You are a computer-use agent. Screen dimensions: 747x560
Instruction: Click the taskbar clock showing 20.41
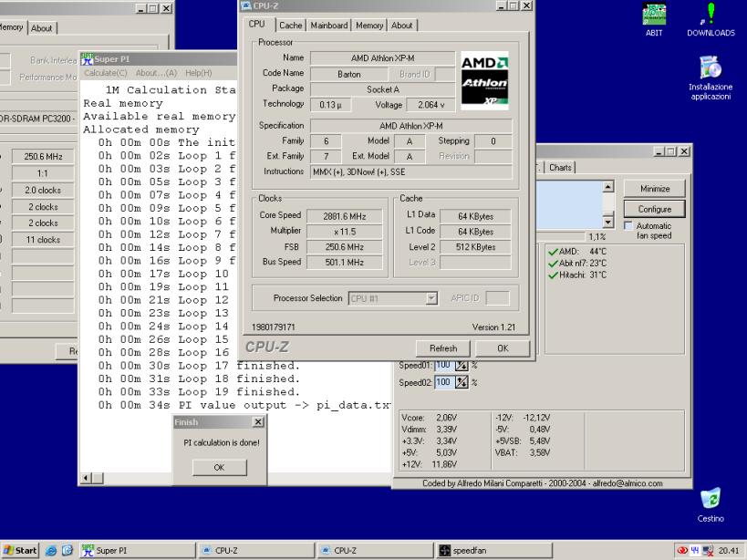tap(729, 551)
